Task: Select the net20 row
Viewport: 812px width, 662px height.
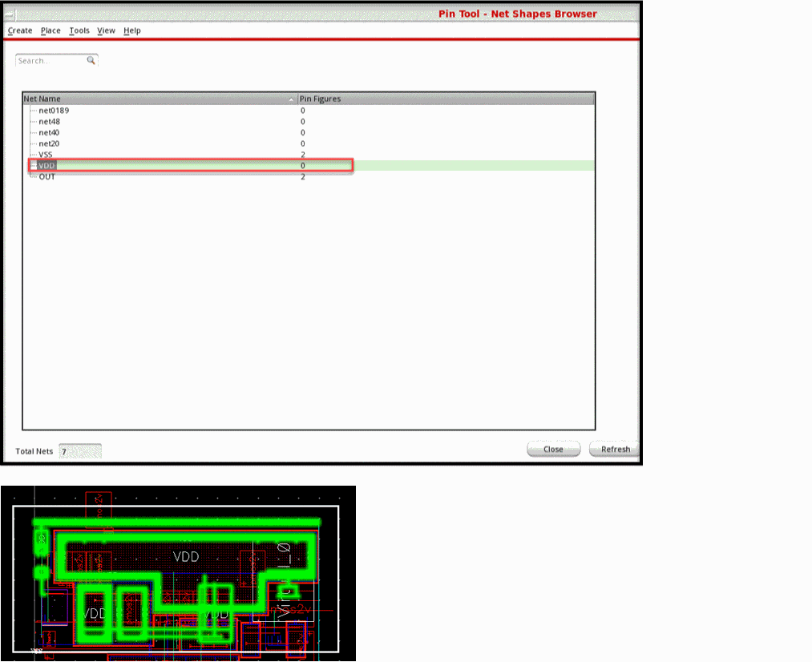Action: coord(309,143)
